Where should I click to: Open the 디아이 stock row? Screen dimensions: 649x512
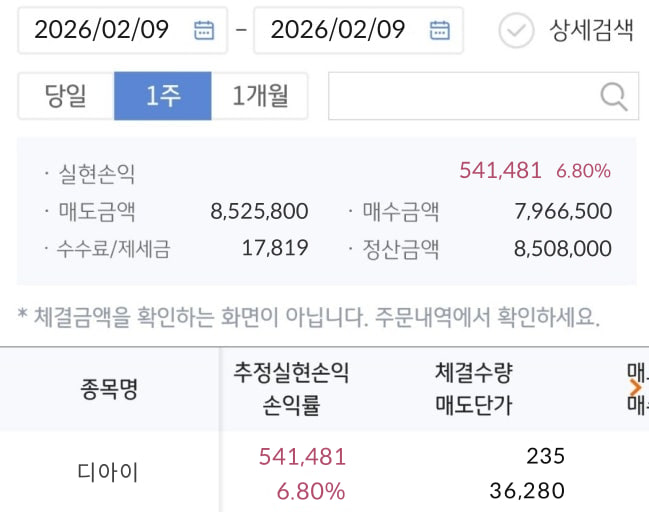[108, 473]
